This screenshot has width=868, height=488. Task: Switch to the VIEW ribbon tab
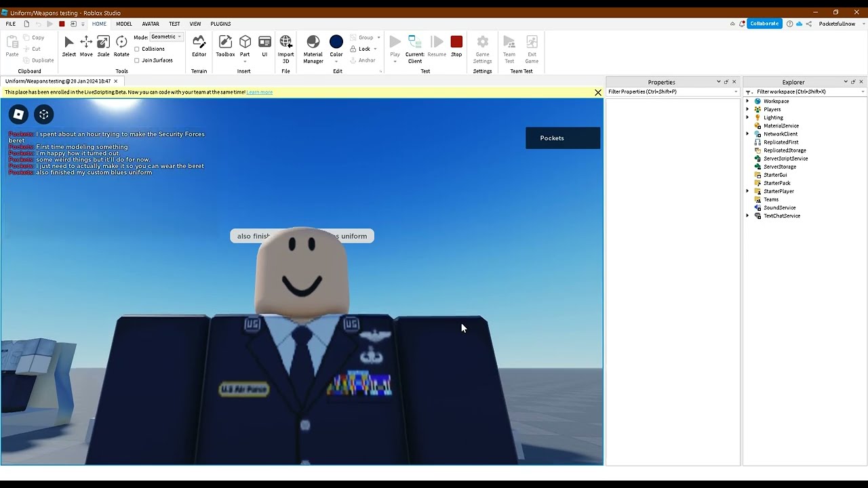(x=195, y=24)
